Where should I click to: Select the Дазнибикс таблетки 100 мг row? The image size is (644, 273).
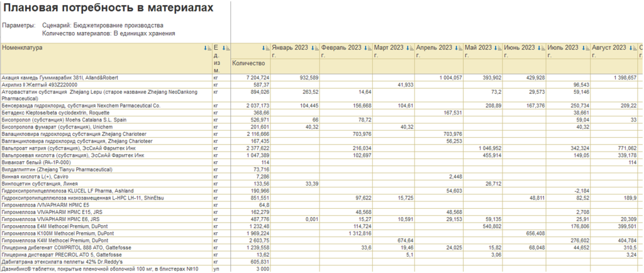pos(321,269)
